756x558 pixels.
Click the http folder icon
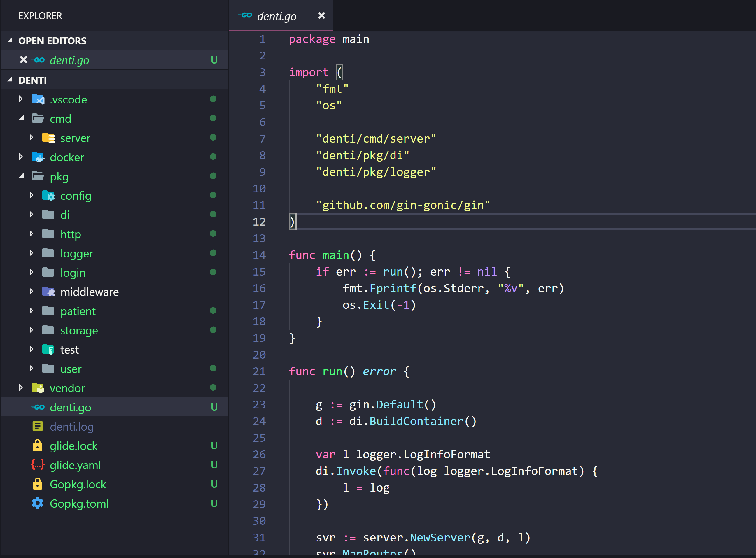48,234
